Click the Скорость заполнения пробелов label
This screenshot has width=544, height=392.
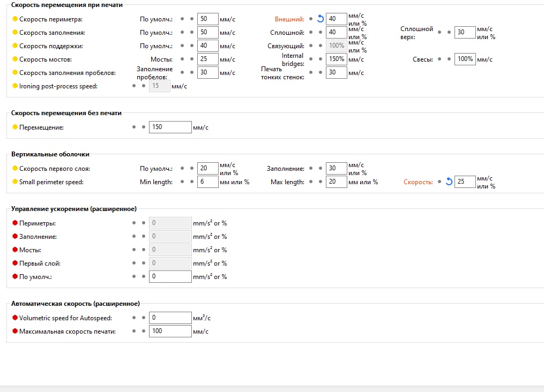[68, 73]
